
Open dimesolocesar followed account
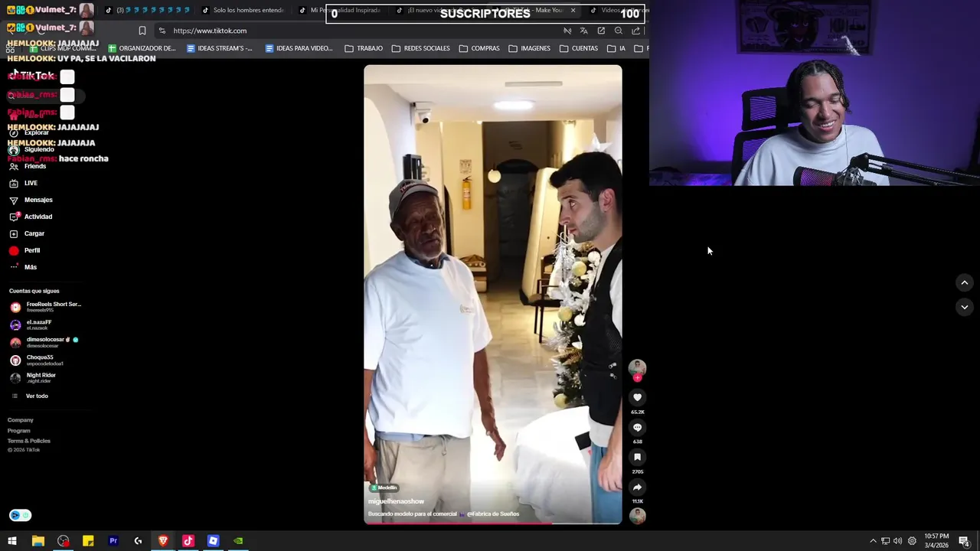click(x=44, y=342)
